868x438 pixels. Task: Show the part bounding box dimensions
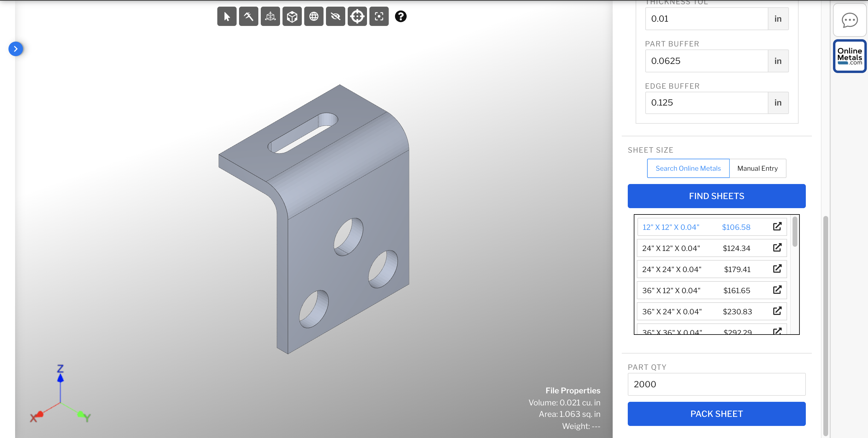coord(270,16)
